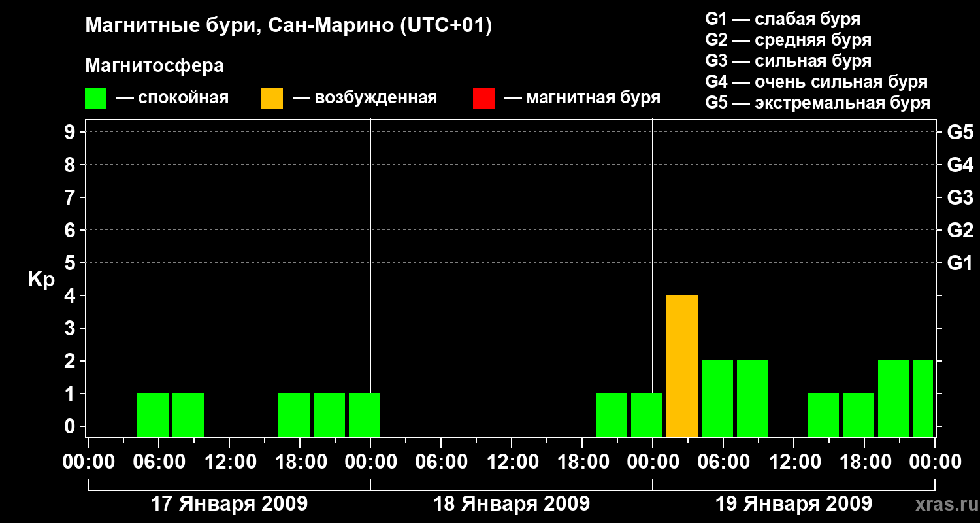Click the 12:00 time label of 18 Января

(x=512, y=462)
